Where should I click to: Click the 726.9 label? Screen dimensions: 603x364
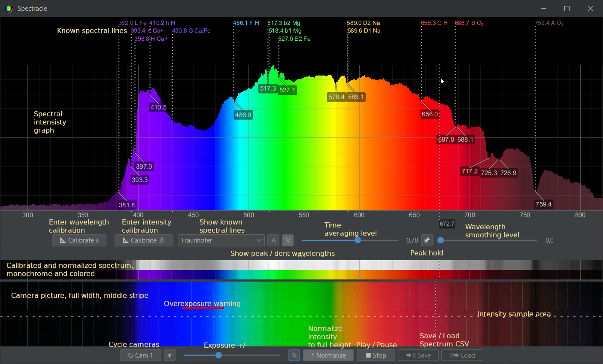tap(508, 173)
